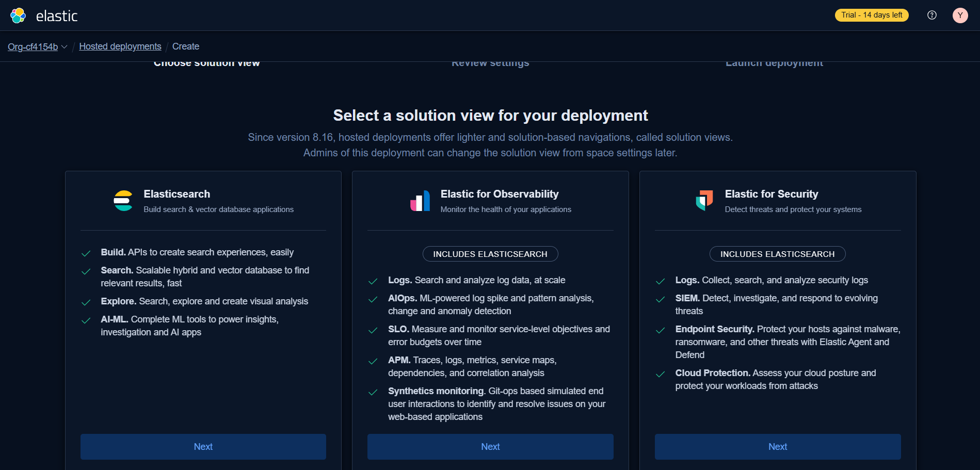Click Next on the Observability card
The height and width of the screenshot is (470, 980).
point(490,447)
